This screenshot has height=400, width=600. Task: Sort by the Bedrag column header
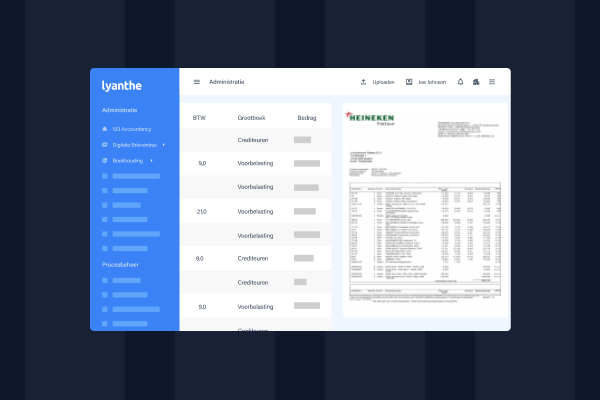click(x=307, y=118)
